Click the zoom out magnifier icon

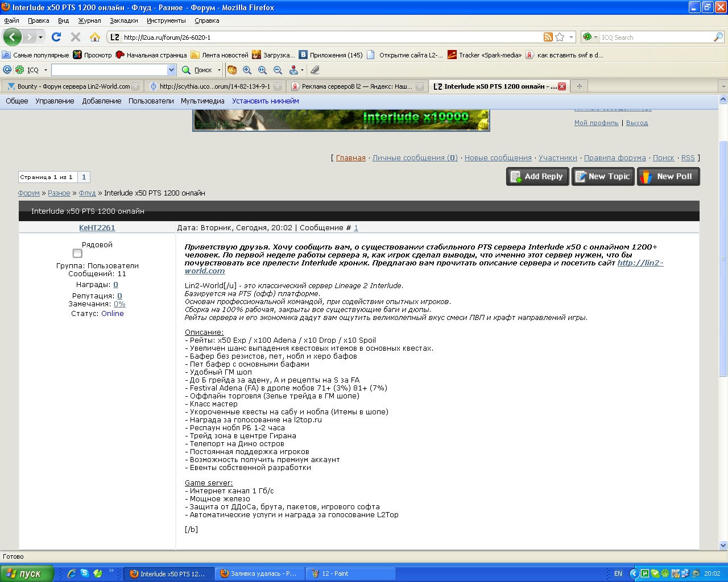coord(278,70)
